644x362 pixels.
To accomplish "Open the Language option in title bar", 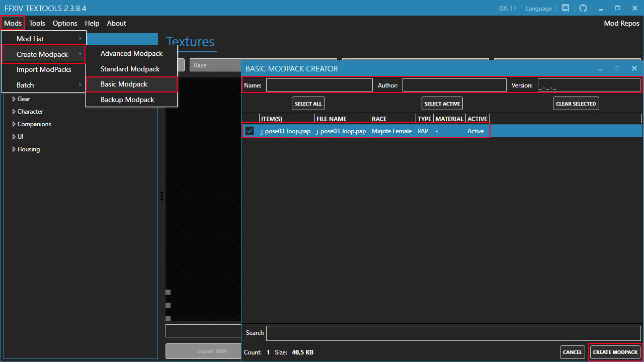I will [539, 9].
